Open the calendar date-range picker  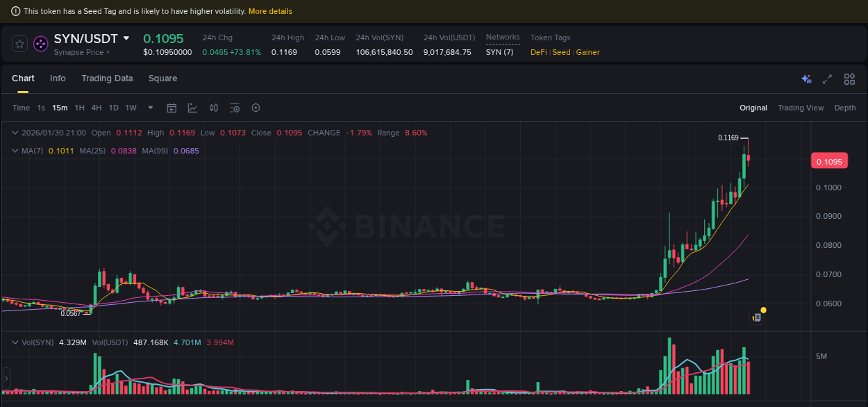click(172, 108)
